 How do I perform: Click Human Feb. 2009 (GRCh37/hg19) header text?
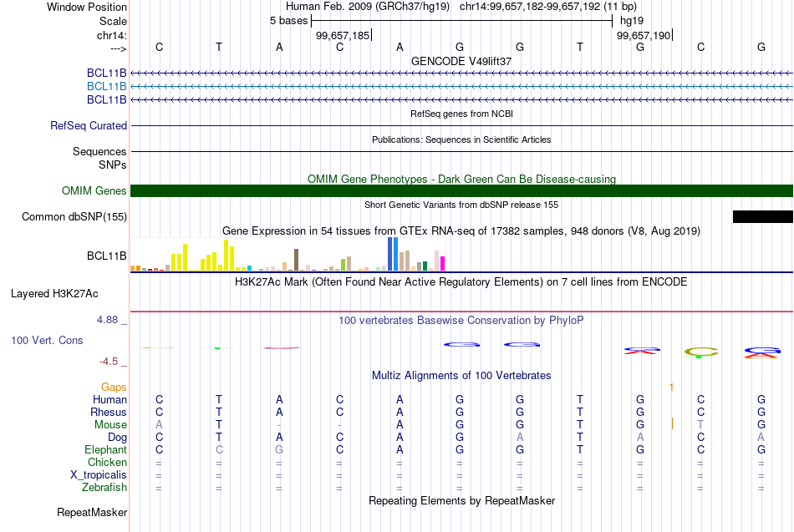(368, 7)
